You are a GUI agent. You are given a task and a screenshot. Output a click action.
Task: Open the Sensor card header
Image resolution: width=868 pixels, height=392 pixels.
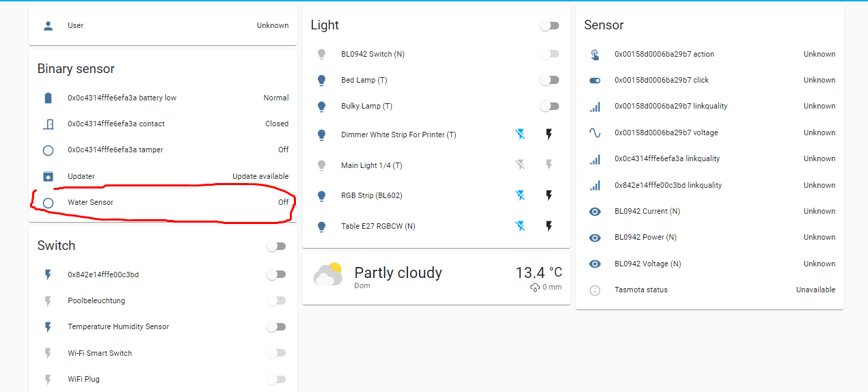coord(604,25)
